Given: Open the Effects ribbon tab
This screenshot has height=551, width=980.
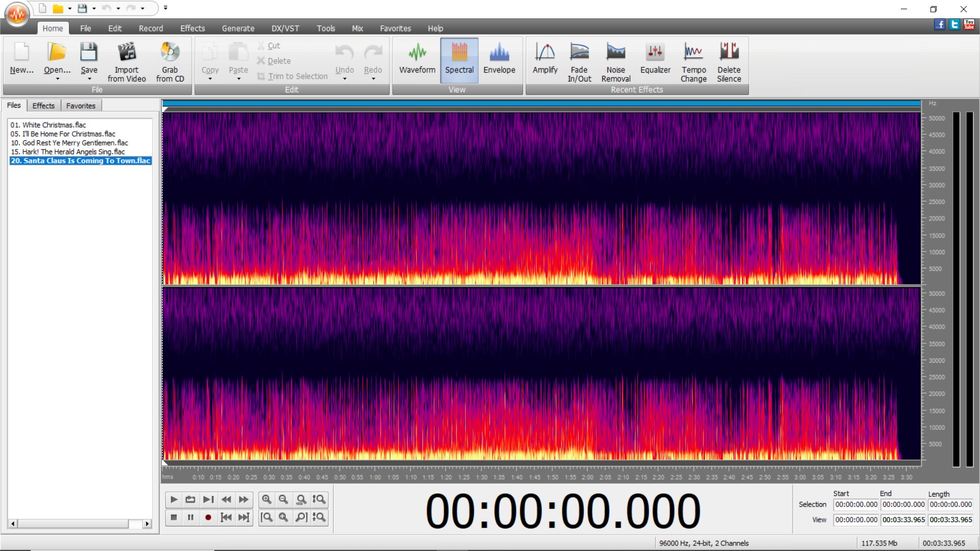Looking at the screenshot, I should [192, 29].
